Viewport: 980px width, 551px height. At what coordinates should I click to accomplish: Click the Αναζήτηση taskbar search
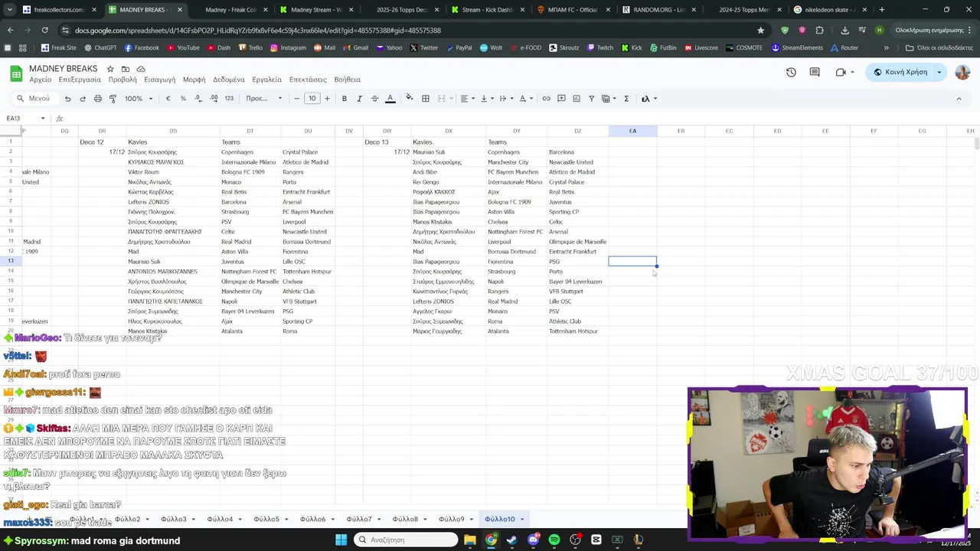coord(406,540)
